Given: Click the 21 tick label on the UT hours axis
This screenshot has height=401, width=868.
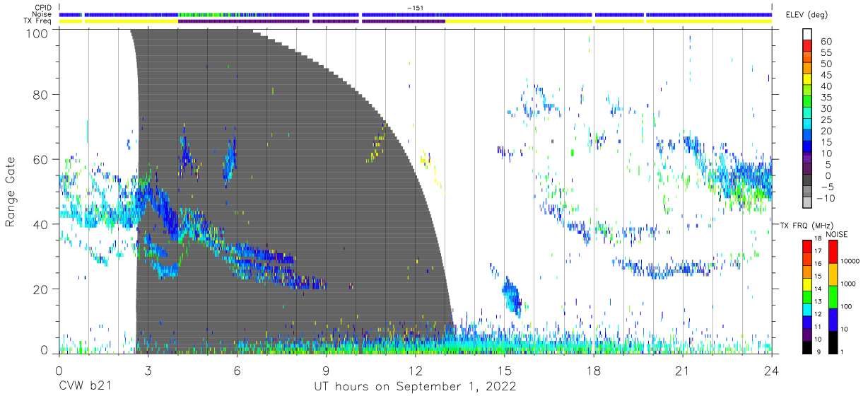Looking at the screenshot, I should click(x=683, y=370).
